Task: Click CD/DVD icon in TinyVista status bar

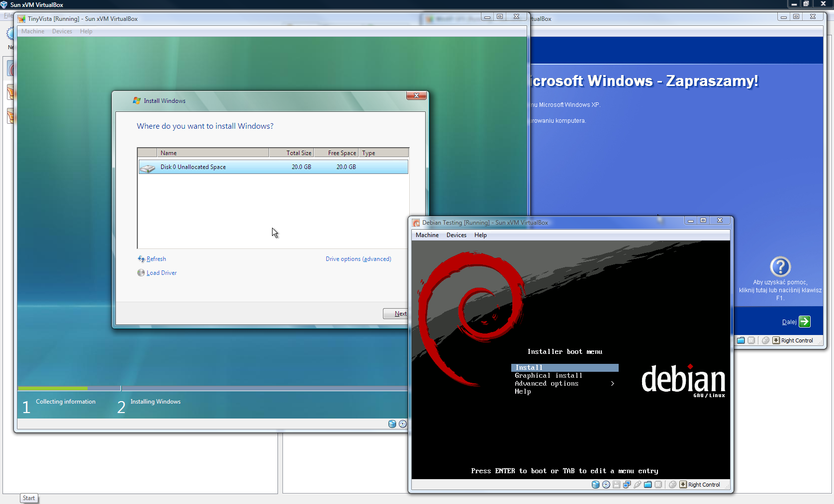Action: pos(403,424)
